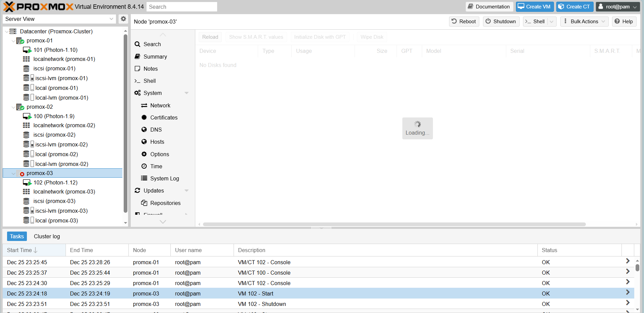The width and height of the screenshot is (644, 313).
Task: Switch to the Tasks tab
Action: (x=17, y=236)
